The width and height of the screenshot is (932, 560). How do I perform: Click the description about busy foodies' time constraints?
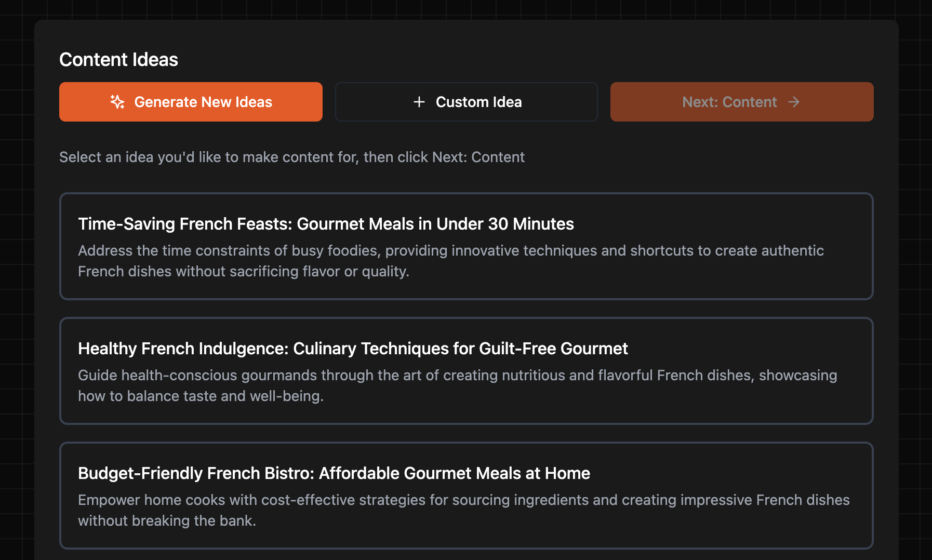pos(450,261)
